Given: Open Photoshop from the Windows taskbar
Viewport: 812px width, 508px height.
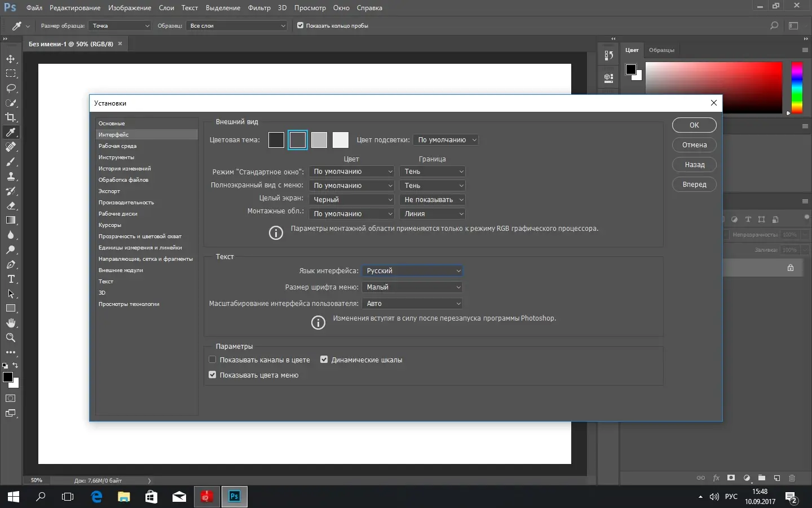Looking at the screenshot, I should (x=235, y=497).
